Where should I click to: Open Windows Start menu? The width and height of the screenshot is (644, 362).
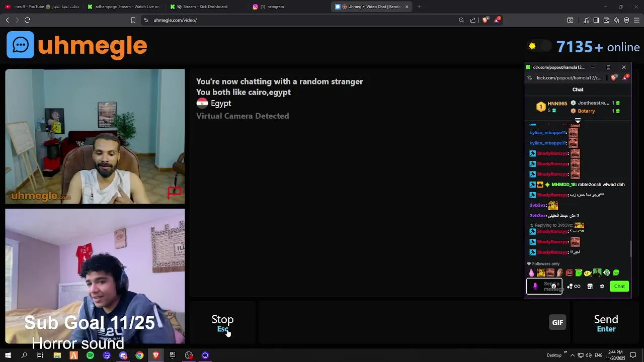tap(8, 355)
